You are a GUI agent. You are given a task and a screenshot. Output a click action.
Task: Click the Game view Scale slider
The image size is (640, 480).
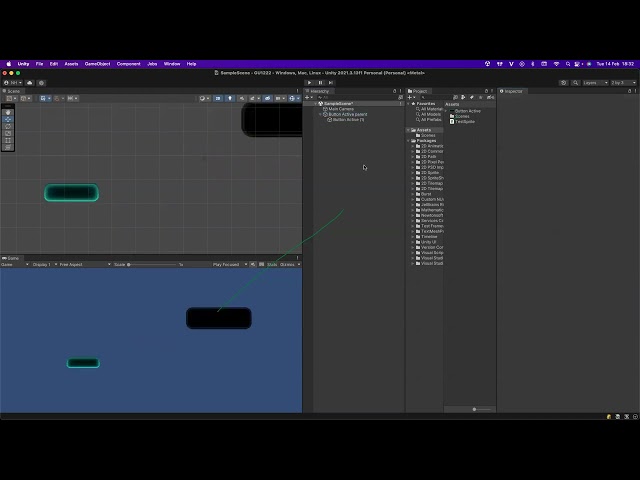tap(152, 264)
